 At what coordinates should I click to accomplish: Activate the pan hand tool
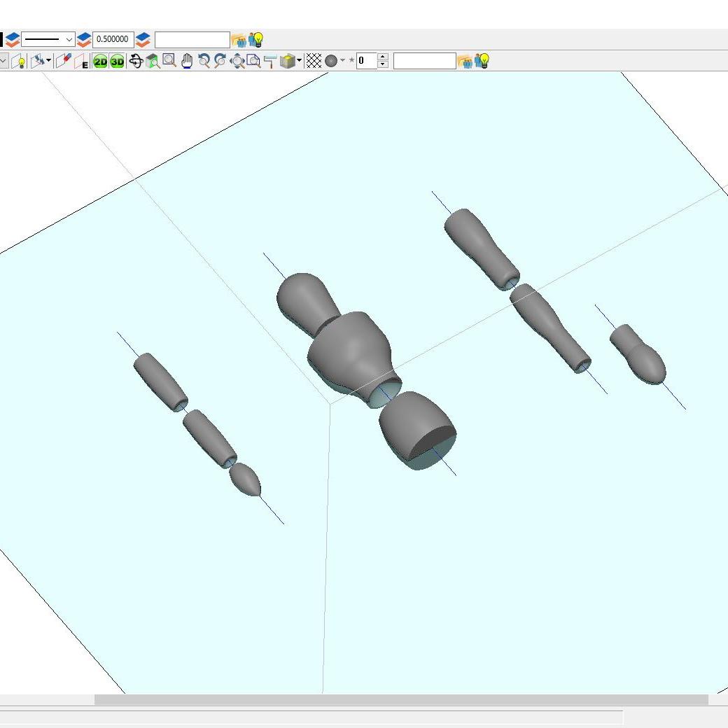coord(186,61)
